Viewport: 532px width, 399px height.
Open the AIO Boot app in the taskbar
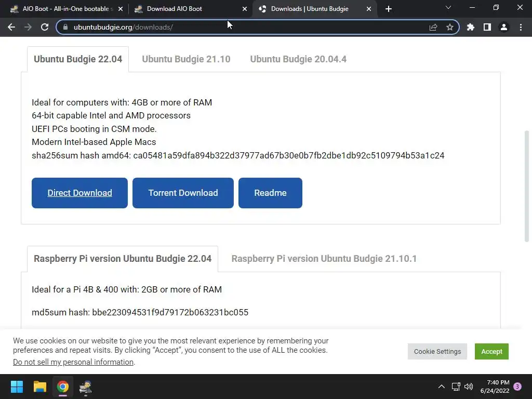pyautogui.click(x=86, y=387)
